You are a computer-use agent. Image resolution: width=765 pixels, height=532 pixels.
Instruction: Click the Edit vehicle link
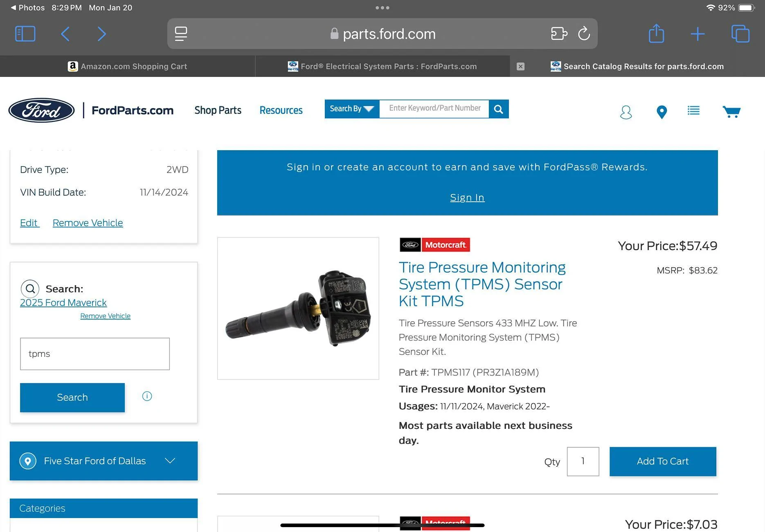29,223
